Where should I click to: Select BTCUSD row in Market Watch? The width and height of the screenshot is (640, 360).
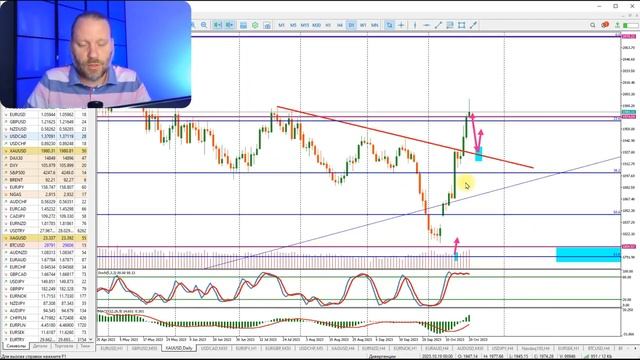46,245
